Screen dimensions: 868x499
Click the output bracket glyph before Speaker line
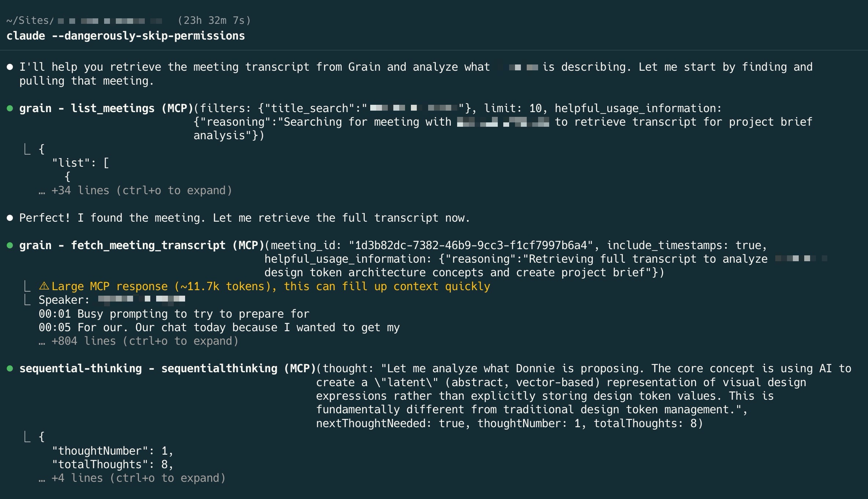click(27, 300)
